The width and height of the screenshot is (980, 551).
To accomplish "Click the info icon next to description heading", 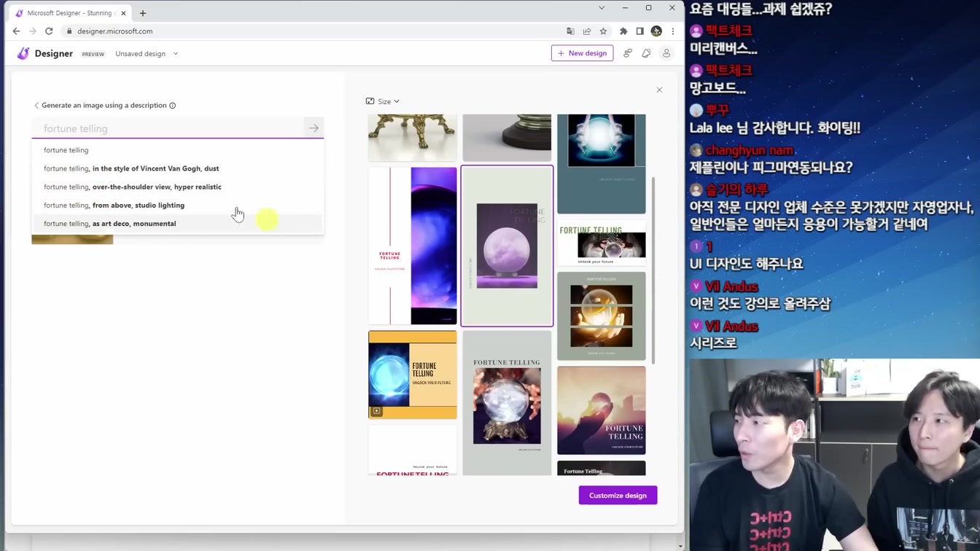I will click(173, 106).
